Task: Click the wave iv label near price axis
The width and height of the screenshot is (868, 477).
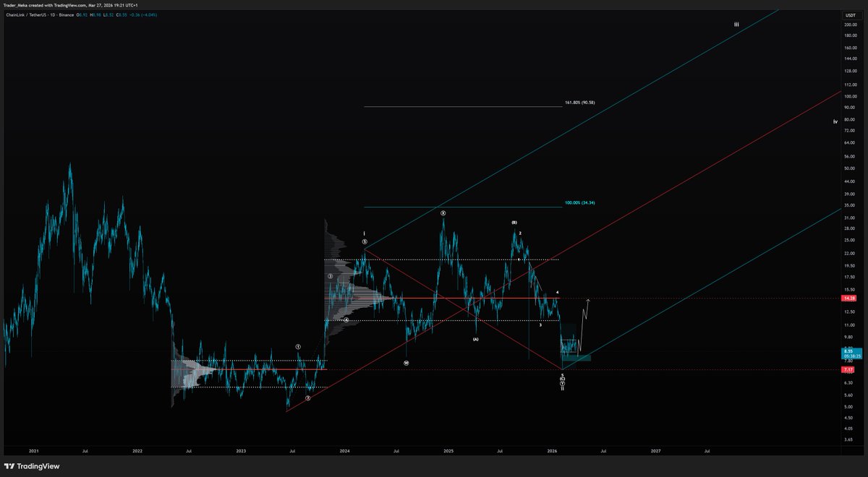Action: pyautogui.click(x=835, y=121)
